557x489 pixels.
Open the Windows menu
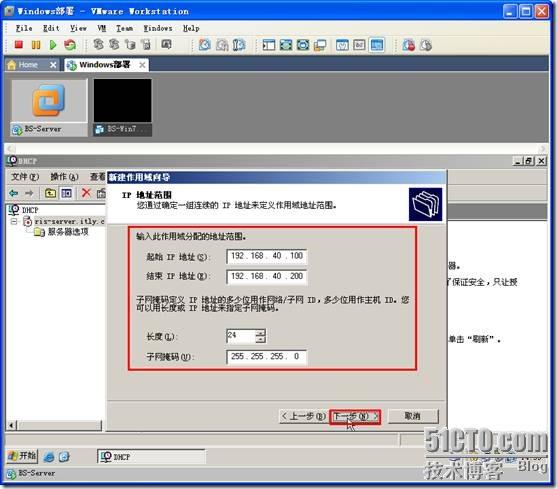click(158, 28)
